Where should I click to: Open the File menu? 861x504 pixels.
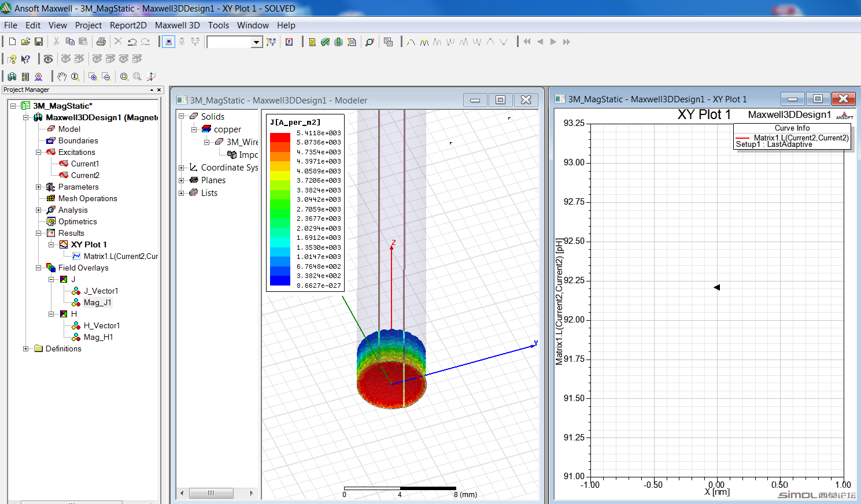coord(10,25)
